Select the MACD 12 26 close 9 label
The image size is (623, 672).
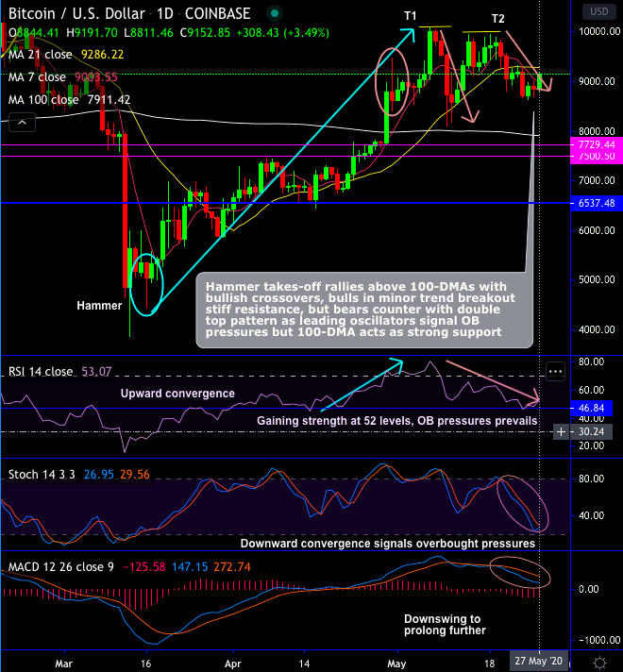pyautogui.click(x=61, y=567)
